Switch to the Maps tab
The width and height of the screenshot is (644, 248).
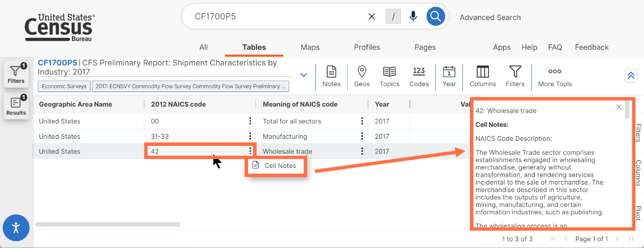[x=310, y=47]
